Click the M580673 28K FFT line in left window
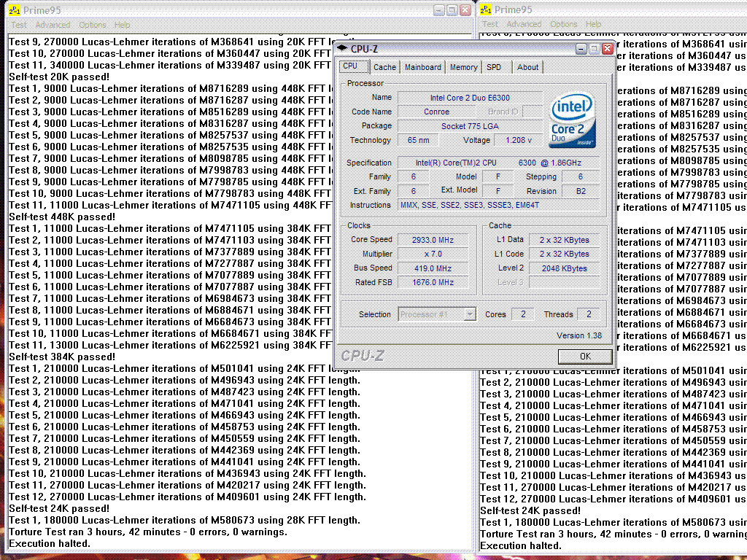The image size is (747, 560). (185, 521)
